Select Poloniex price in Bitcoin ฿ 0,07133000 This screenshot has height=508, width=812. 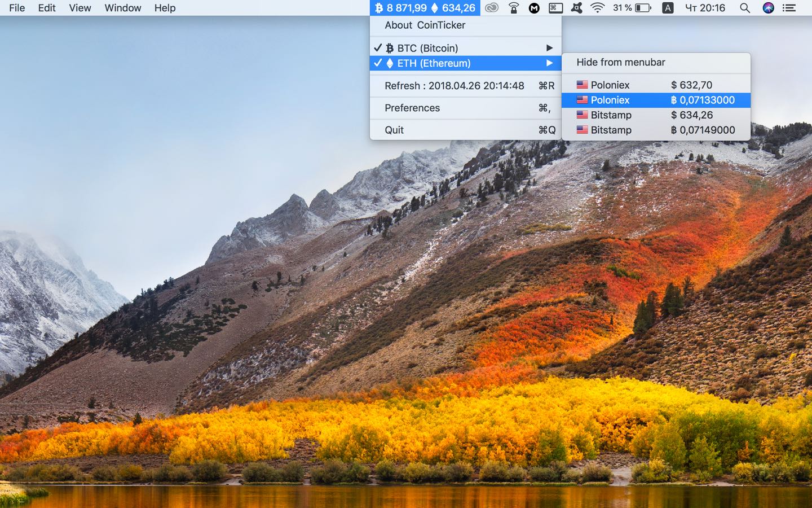pyautogui.click(x=656, y=100)
